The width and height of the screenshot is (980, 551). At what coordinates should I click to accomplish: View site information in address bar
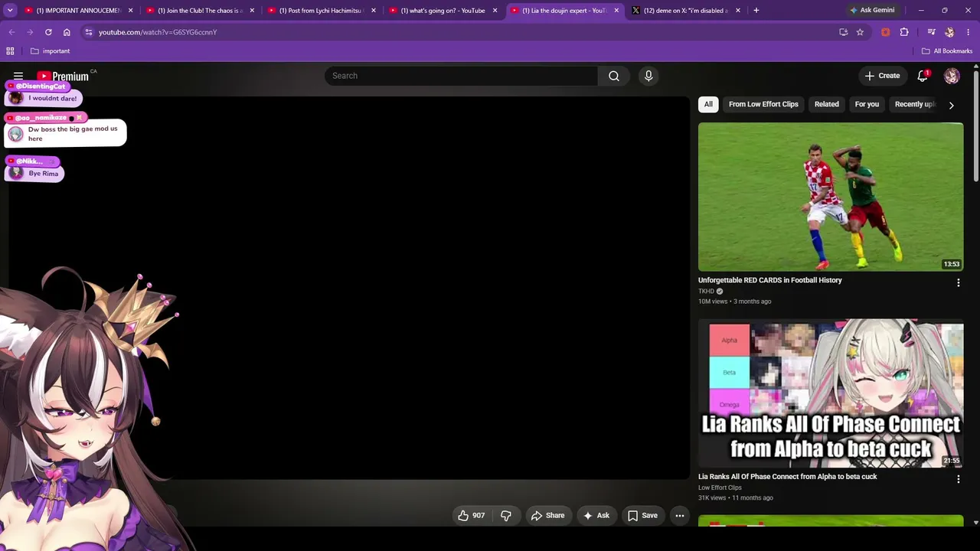tap(89, 32)
